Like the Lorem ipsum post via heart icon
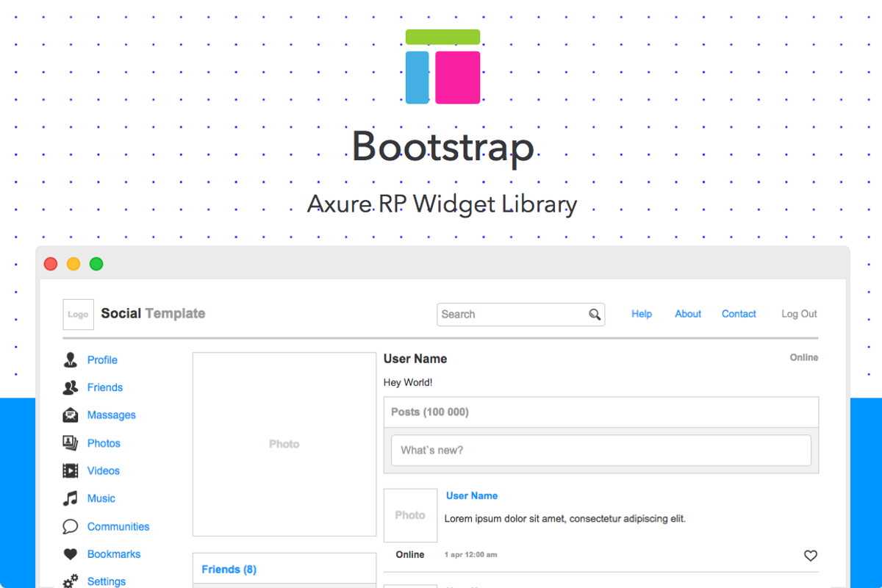Image resolution: width=882 pixels, height=588 pixels. (811, 556)
